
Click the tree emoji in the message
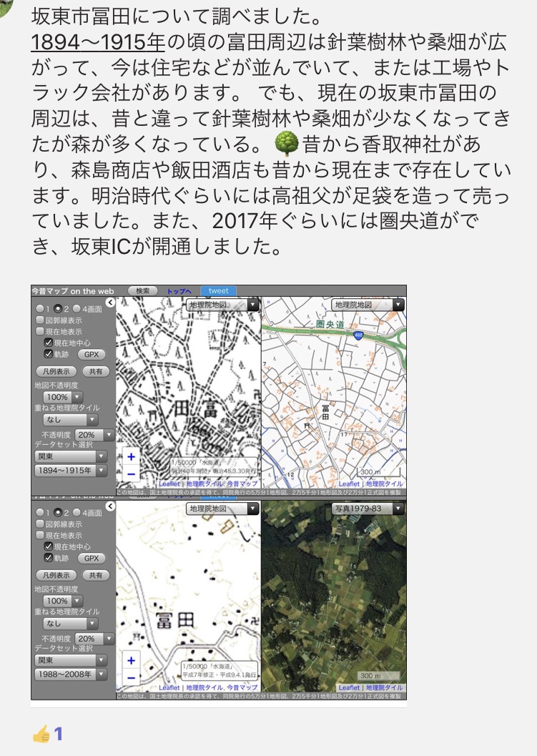tap(286, 144)
